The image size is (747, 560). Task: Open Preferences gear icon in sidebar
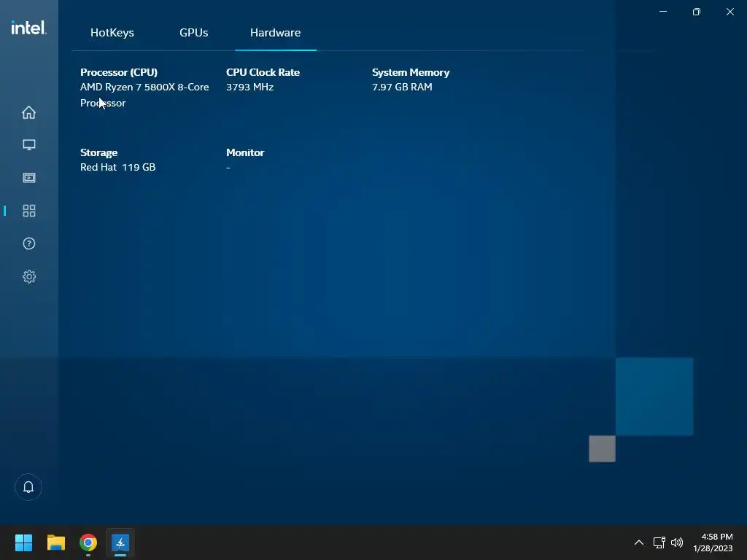[x=29, y=276]
